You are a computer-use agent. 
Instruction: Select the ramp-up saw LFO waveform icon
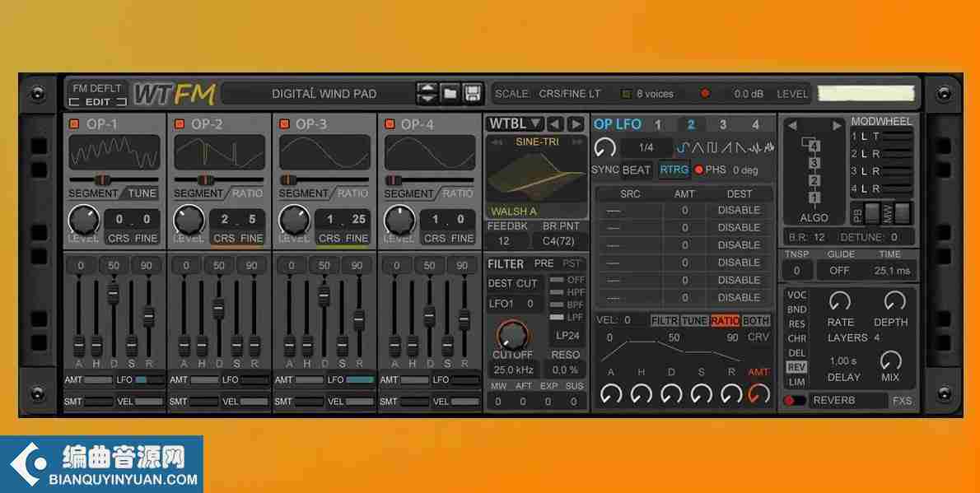pos(726,148)
